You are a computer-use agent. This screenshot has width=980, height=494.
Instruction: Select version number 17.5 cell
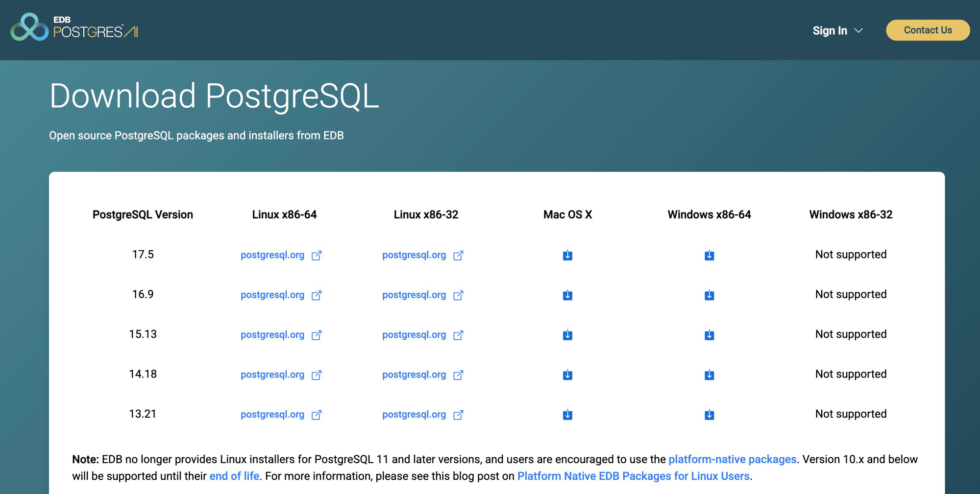143,255
